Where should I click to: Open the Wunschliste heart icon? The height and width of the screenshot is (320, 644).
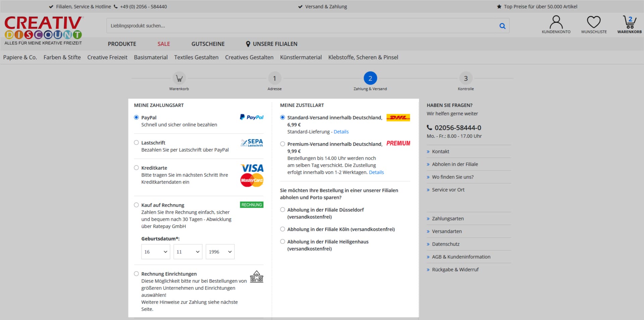pyautogui.click(x=593, y=23)
